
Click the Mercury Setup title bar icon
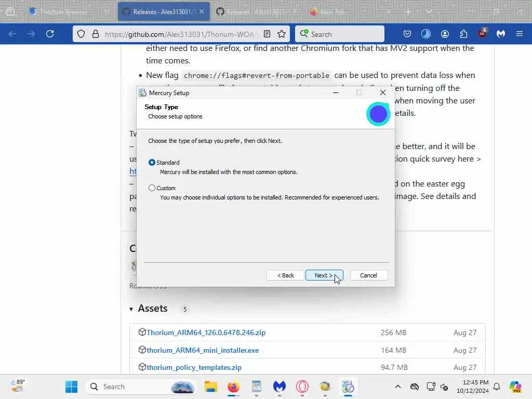[143, 92]
